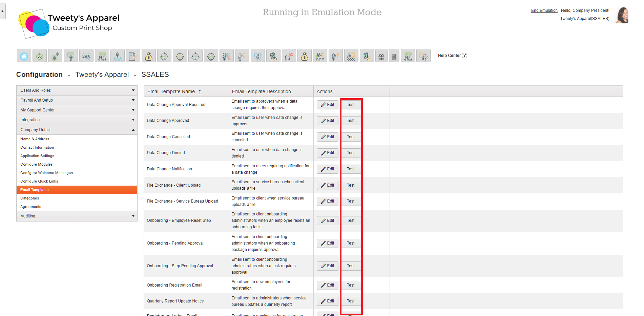Edit the Data Change Approved template

[328, 121]
